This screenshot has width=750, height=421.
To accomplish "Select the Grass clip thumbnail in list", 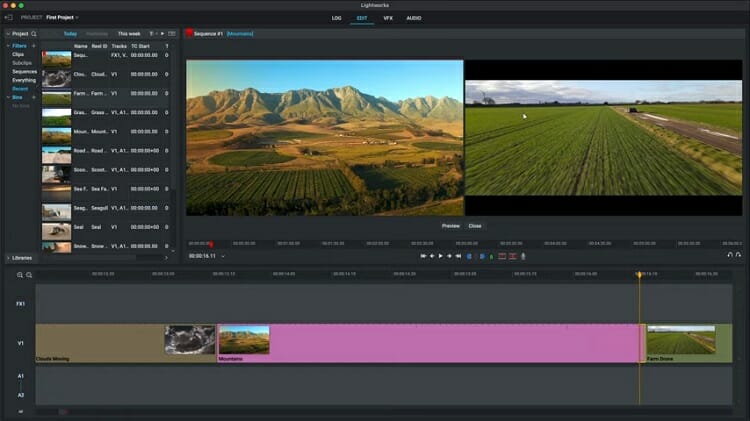I will tap(56, 117).
